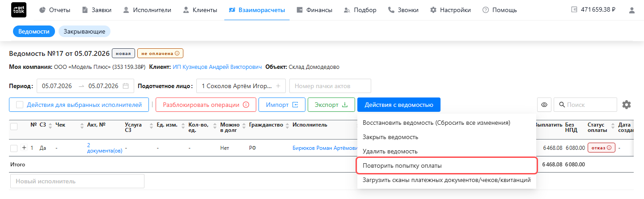The image size is (644, 199).
Task: Click the 'Номер пачки актов' field
Action: (330, 86)
